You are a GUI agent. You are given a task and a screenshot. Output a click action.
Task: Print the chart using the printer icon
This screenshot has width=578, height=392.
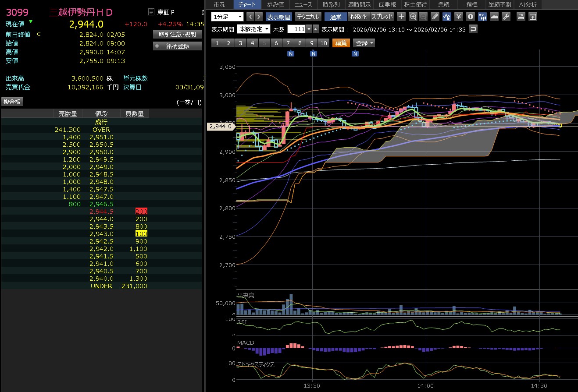(521, 17)
